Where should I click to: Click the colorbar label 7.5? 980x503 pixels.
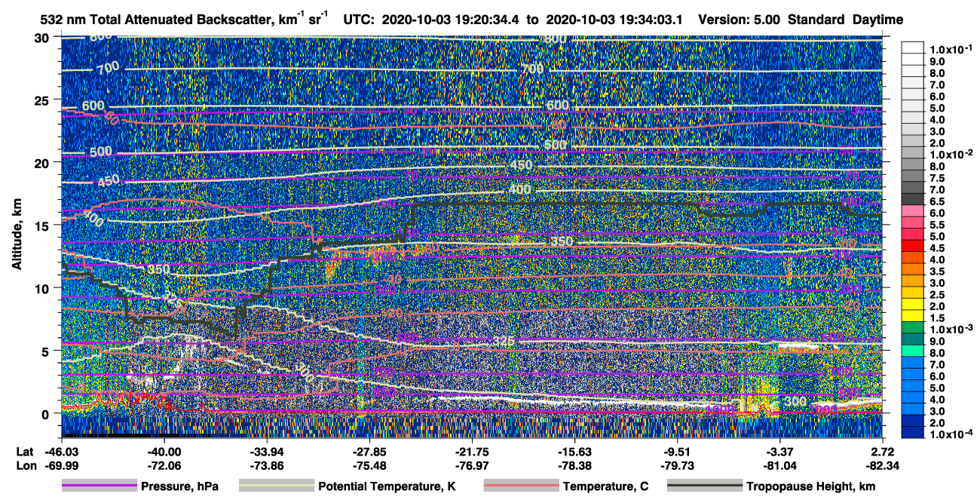[x=936, y=178]
